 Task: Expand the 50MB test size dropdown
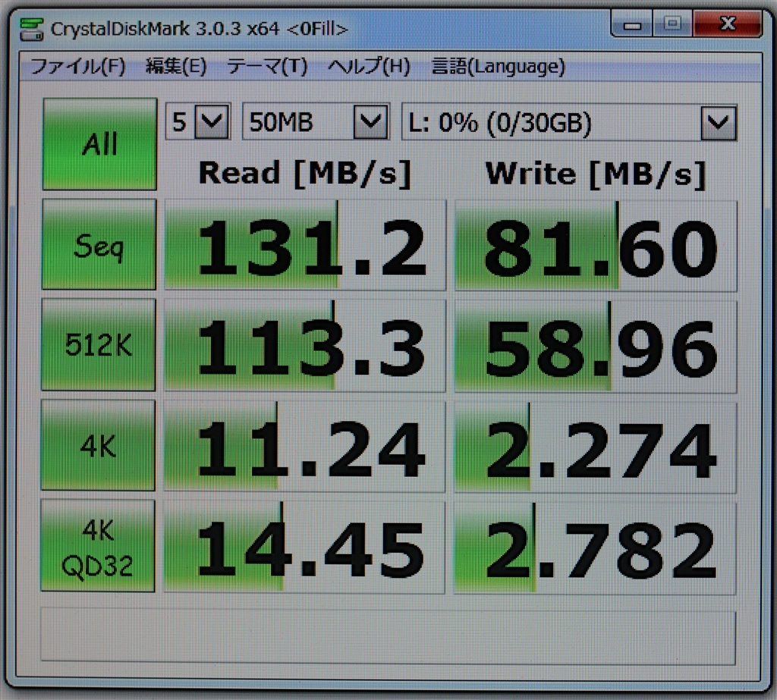click(x=370, y=121)
